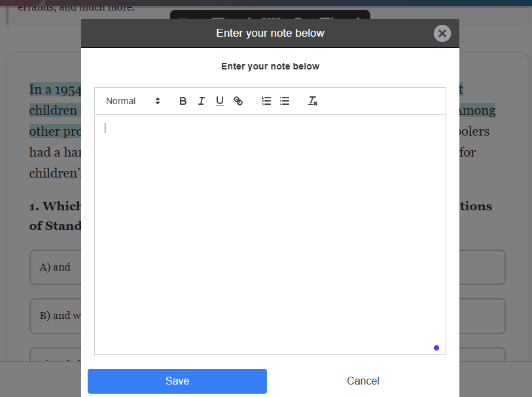Apply italic style to note text
This screenshot has width=532, height=397.
202,101
